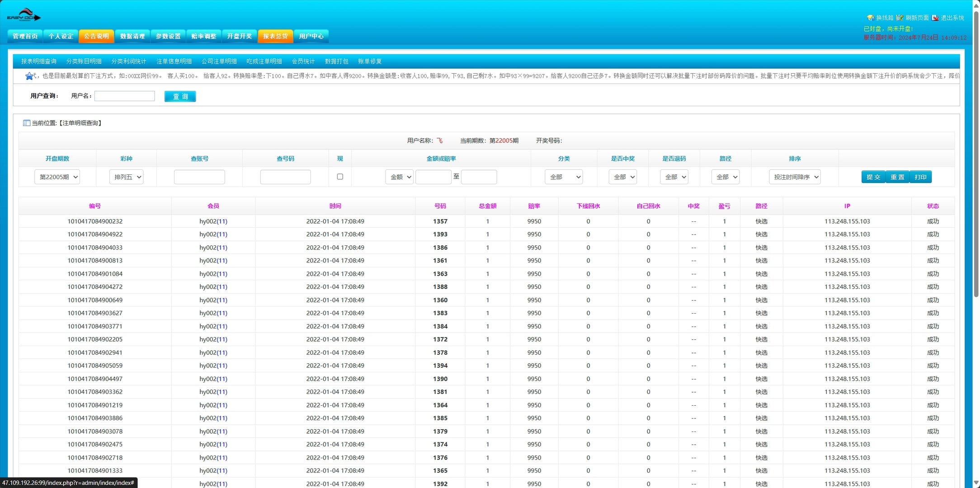Open the 开盘开奖 tab
Image resolution: width=980 pixels, height=488 pixels.
239,36
